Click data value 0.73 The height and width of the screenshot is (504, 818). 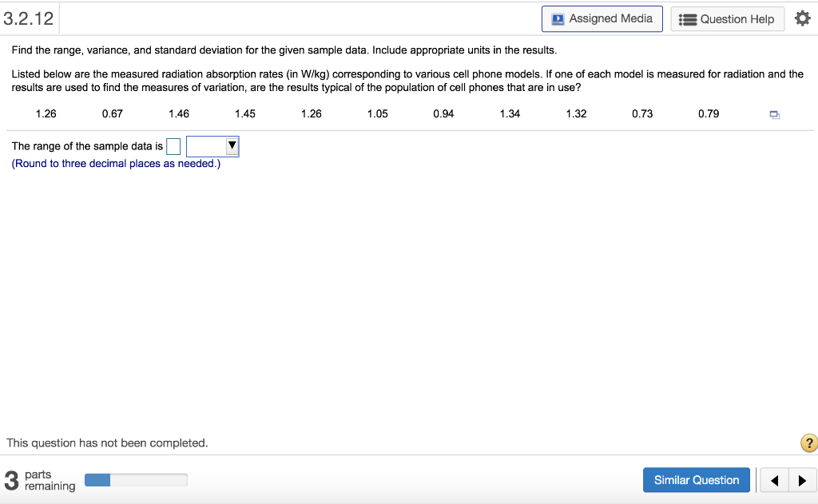642,113
